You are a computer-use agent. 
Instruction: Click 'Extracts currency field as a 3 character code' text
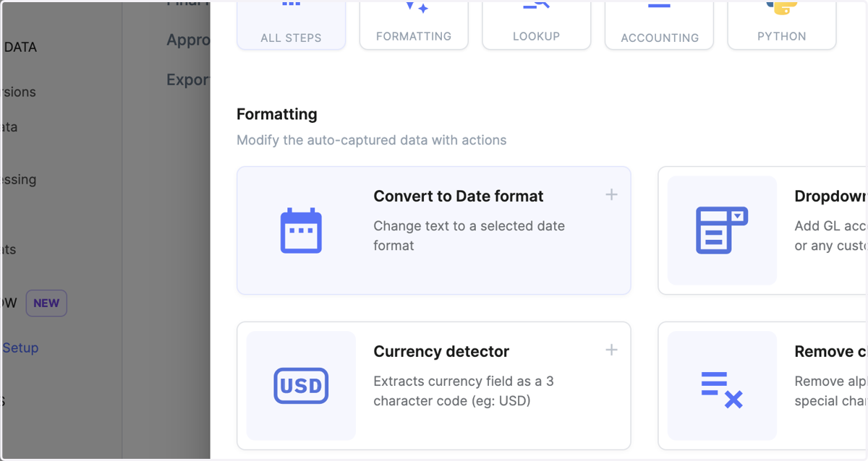coord(464,391)
